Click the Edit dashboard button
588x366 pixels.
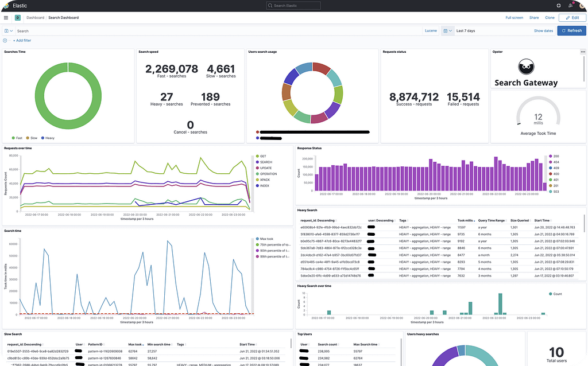pyautogui.click(x=572, y=18)
